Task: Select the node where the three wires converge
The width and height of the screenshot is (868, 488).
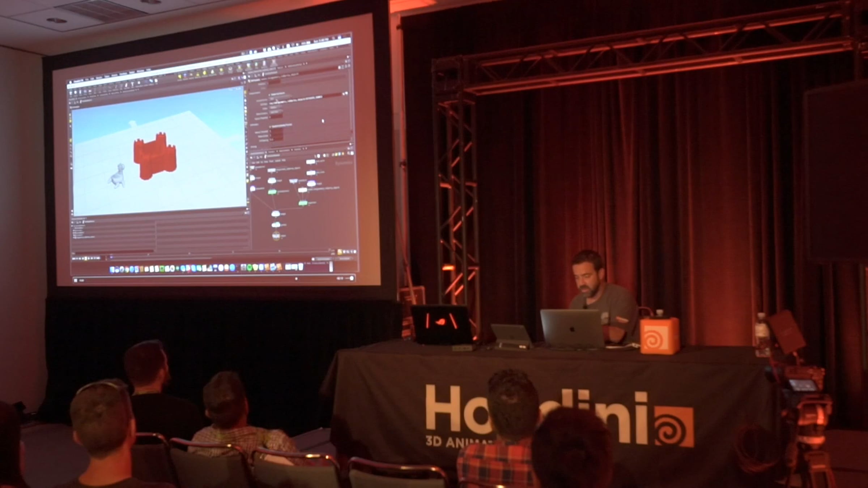Action: coord(276,214)
